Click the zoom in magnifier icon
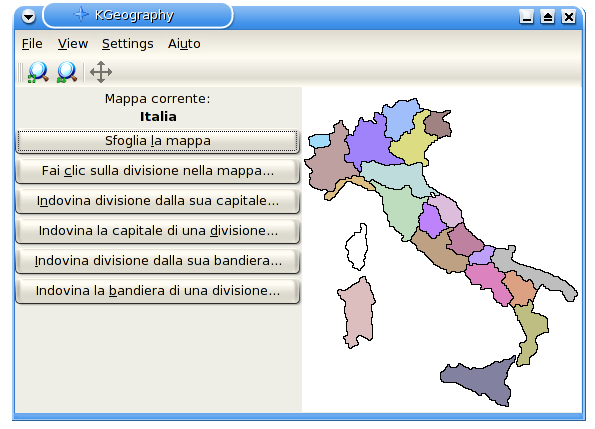This screenshot has height=429, width=595. (38, 72)
